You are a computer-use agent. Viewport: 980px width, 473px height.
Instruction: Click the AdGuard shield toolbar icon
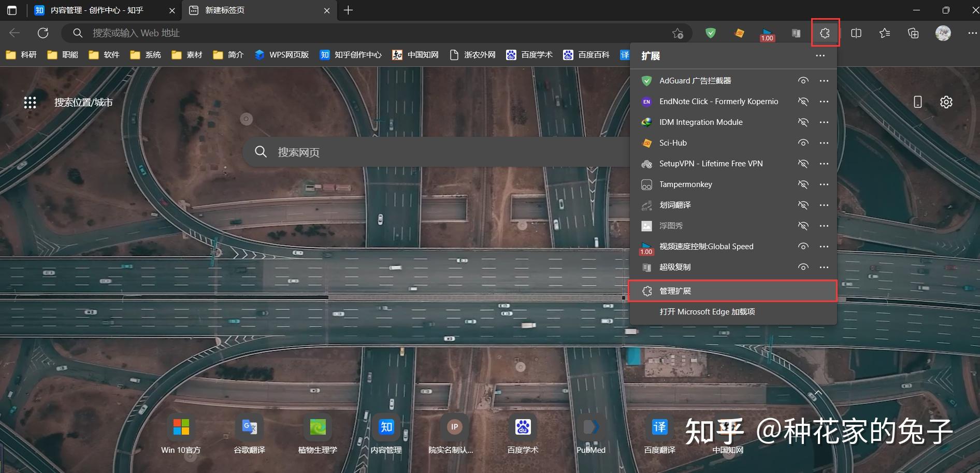[711, 33]
